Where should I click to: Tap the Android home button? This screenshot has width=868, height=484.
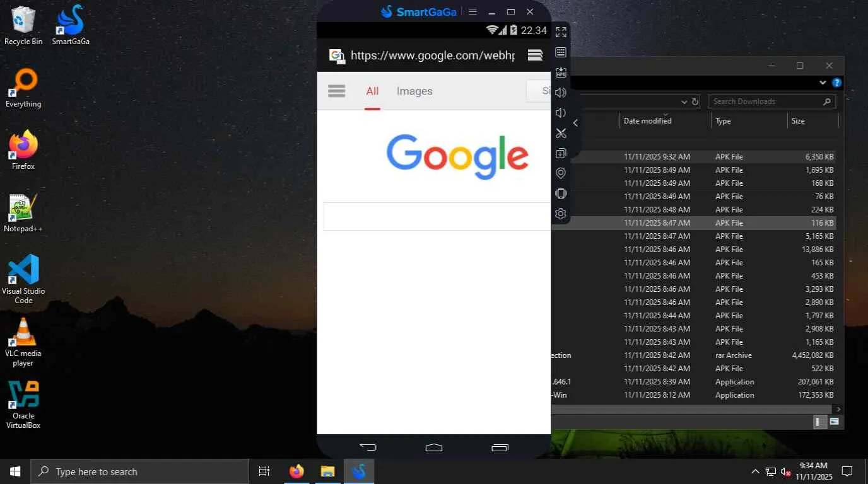tap(434, 447)
